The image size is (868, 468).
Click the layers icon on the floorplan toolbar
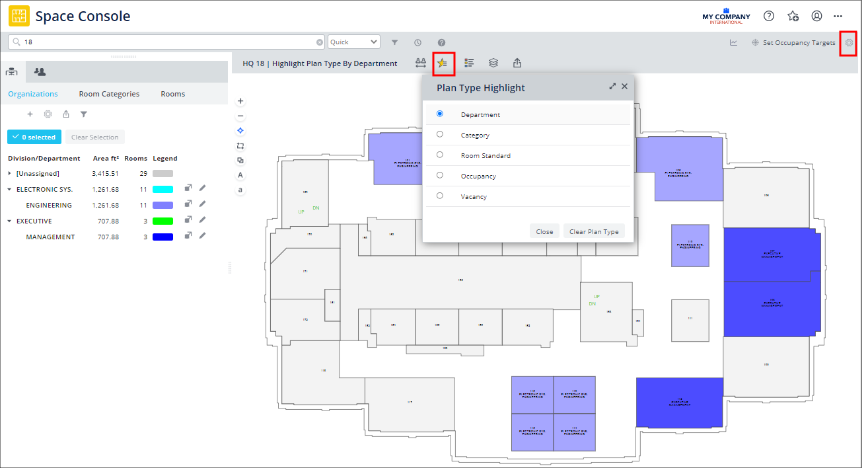tap(493, 63)
